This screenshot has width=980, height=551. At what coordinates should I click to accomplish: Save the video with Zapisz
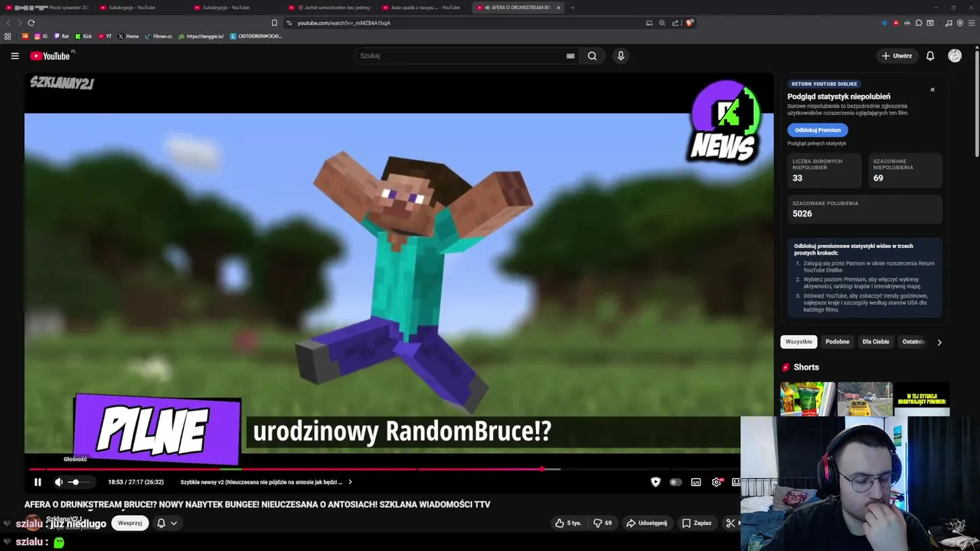tap(697, 523)
